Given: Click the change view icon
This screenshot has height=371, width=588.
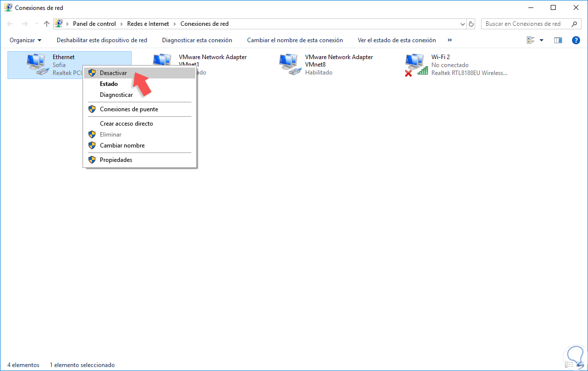Looking at the screenshot, I should [x=530, y=40].
